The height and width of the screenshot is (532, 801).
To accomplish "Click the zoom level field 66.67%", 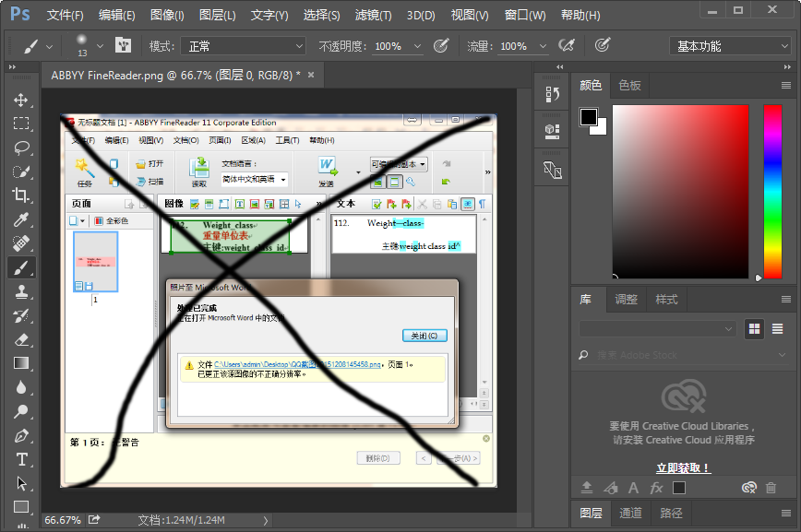I will 63,520.
